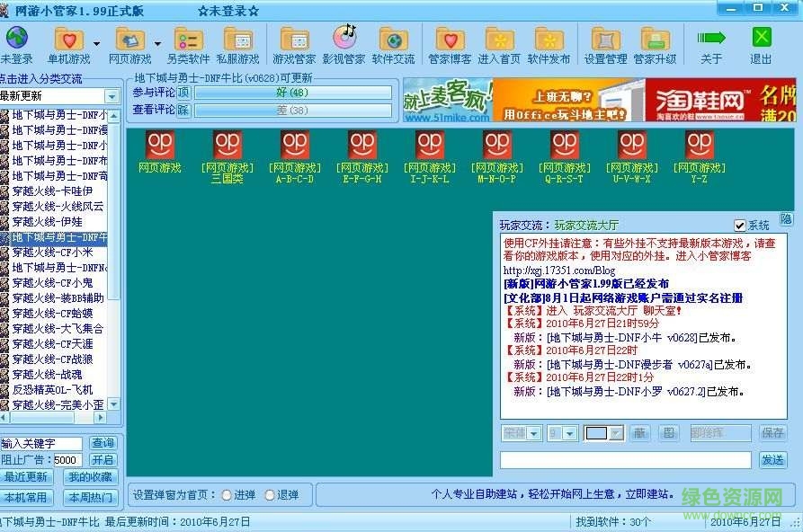Open the [网页游戏] 三国类 icon
This screenshot has height=532, width=803.
(x=228, y=145)
